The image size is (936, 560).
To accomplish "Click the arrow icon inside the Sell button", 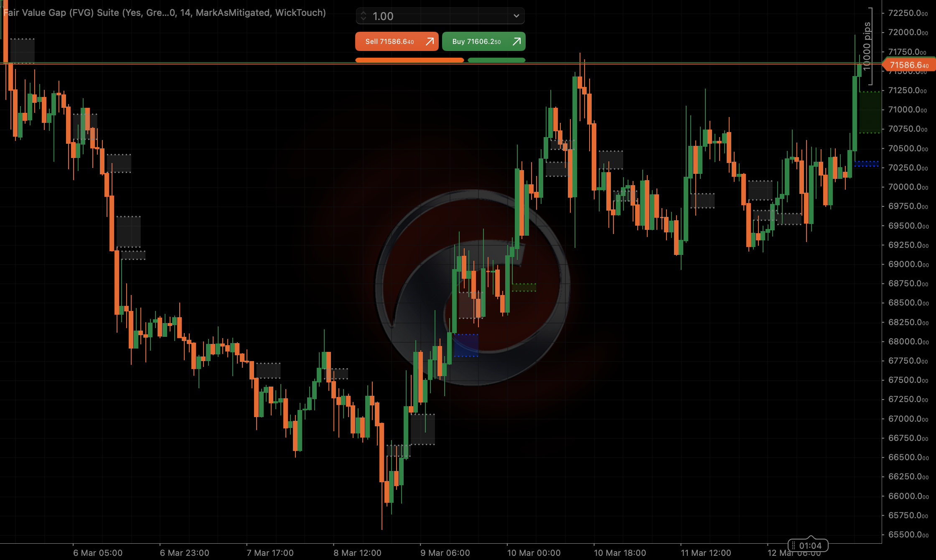I will [x=429, y=41].
